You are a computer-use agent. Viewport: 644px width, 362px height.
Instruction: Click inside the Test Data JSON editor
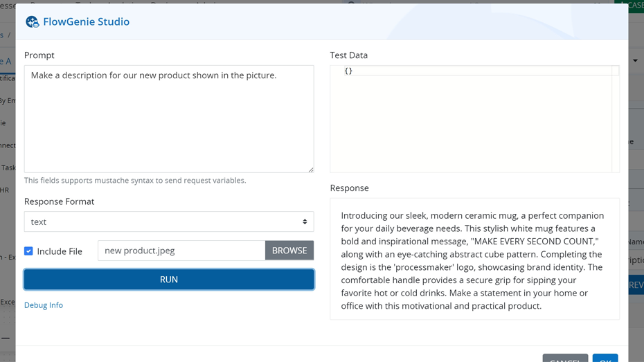pos(471,119)
